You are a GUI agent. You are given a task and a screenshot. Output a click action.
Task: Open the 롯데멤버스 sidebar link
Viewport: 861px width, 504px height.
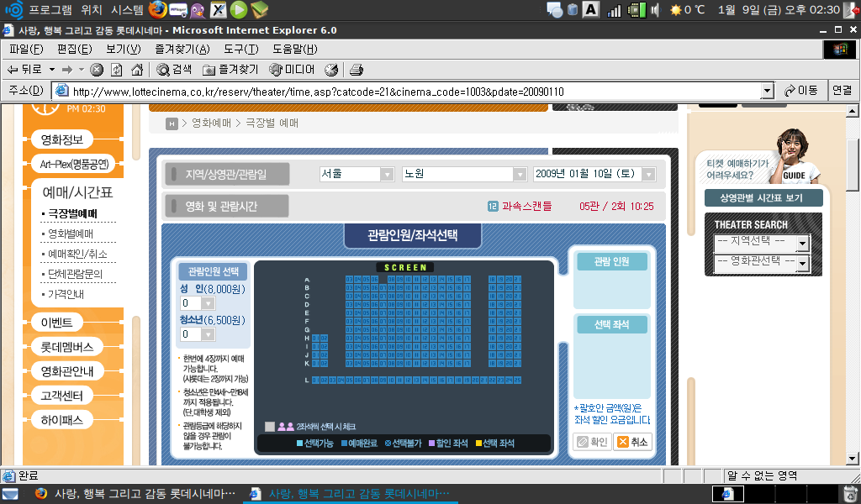[67, 347]
